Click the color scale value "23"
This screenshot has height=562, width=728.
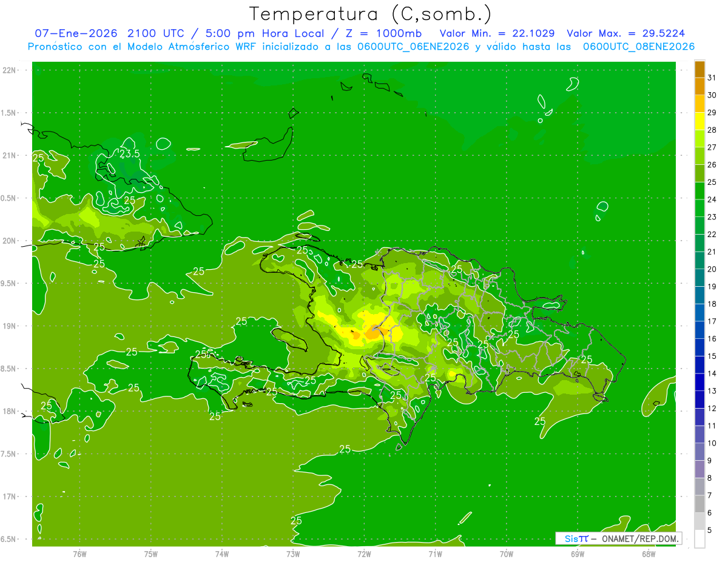(712, 217)
